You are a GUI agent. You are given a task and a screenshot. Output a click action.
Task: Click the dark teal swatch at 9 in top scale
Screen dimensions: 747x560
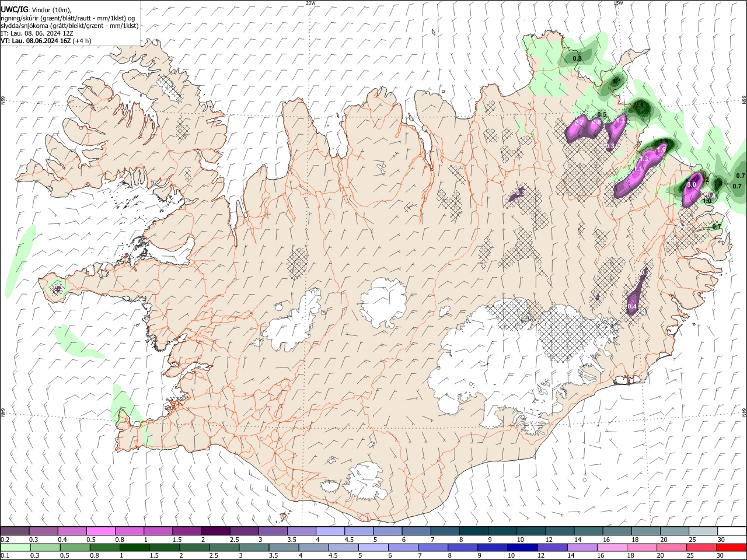click(502, 531)
